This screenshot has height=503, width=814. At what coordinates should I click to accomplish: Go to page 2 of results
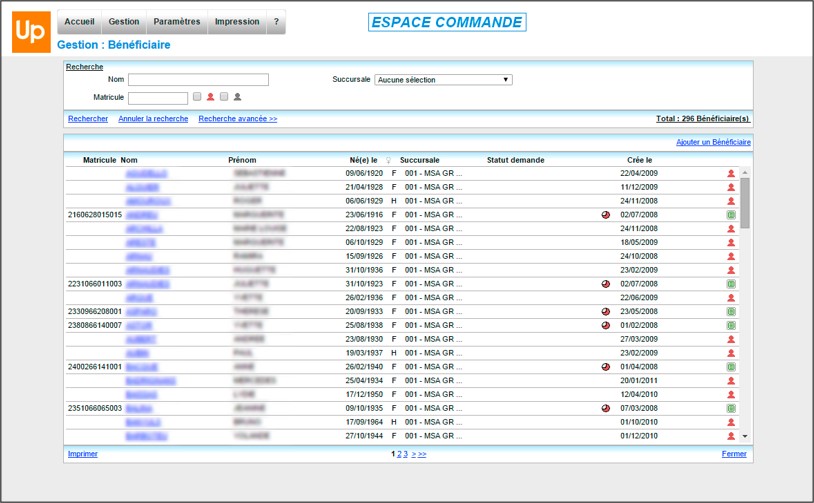[x=399, y=454]
